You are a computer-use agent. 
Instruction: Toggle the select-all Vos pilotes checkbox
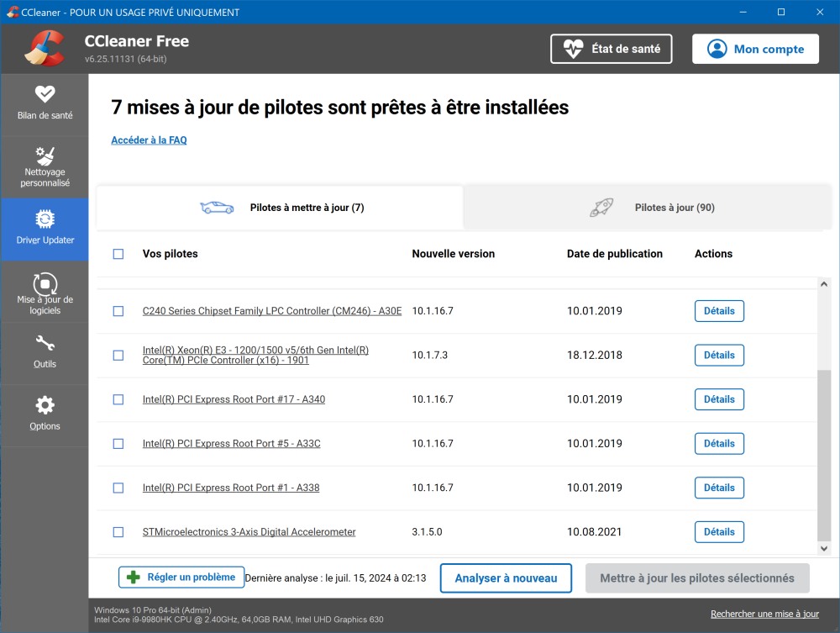118,254
